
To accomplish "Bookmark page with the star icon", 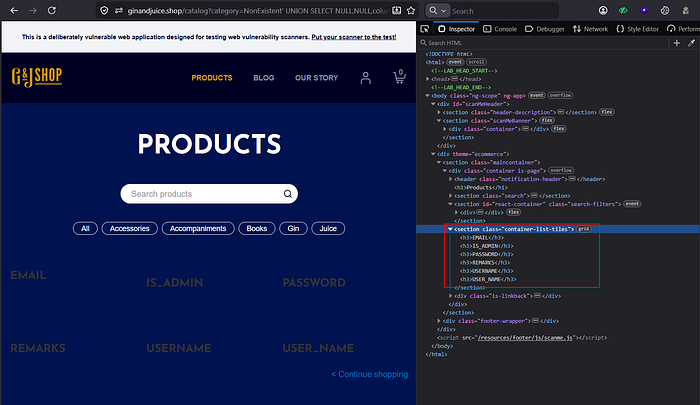I will pyautogui.click(x=411, y=10).
